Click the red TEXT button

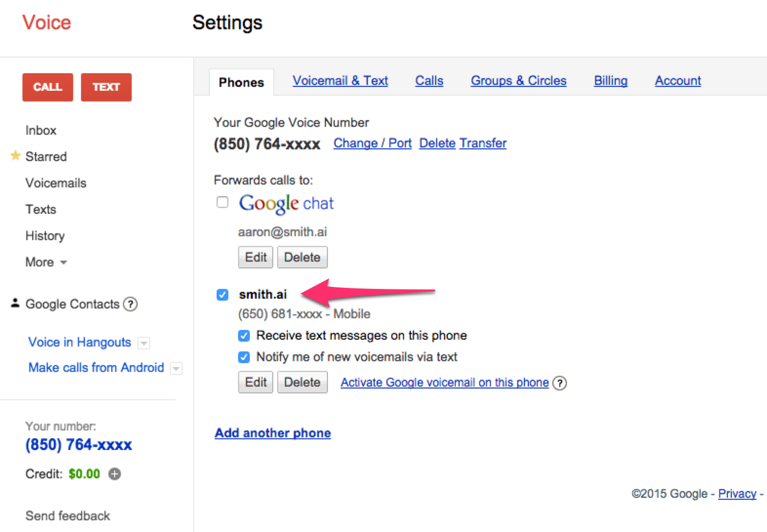click(x=106, y=87)
